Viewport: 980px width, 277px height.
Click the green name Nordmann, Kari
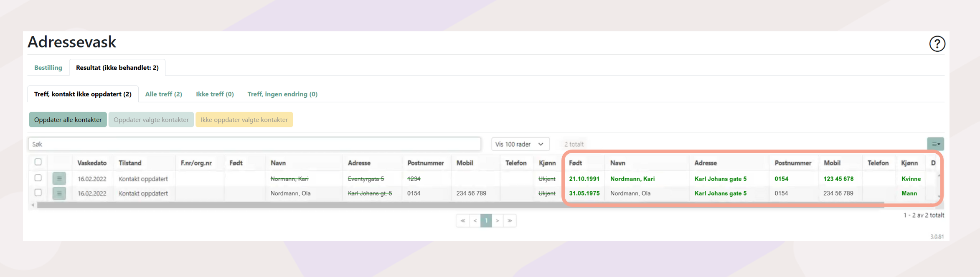632,179
